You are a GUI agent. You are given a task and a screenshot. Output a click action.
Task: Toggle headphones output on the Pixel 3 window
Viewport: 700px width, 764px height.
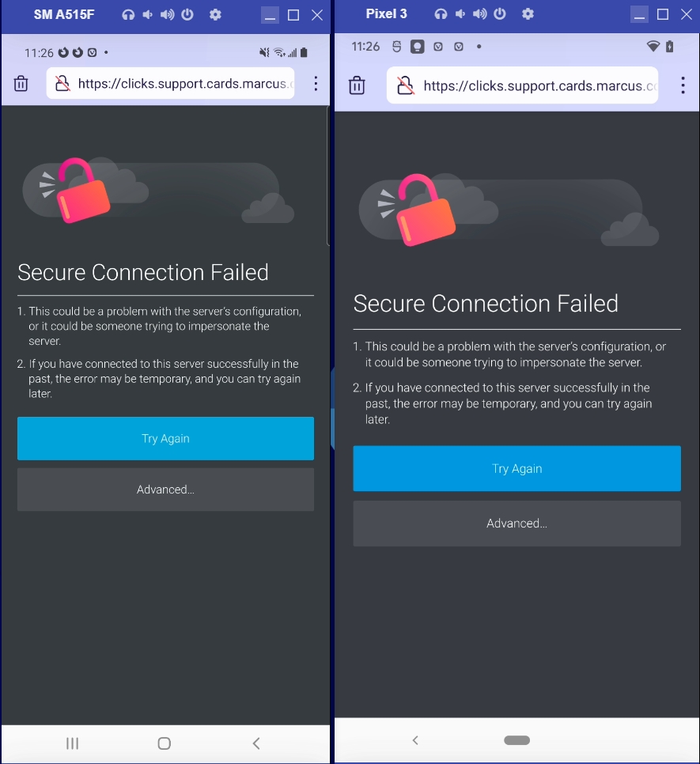[x=441, y=14]
